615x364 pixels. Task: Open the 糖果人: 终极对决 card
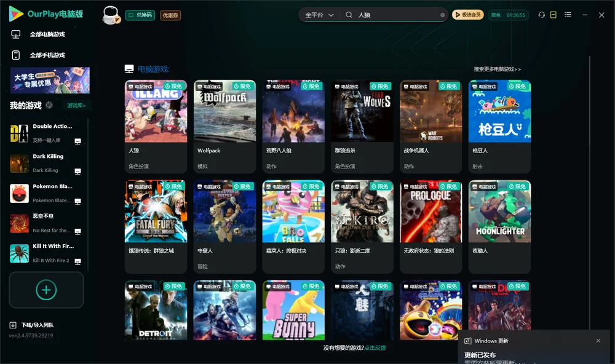[x=293, y=226]
